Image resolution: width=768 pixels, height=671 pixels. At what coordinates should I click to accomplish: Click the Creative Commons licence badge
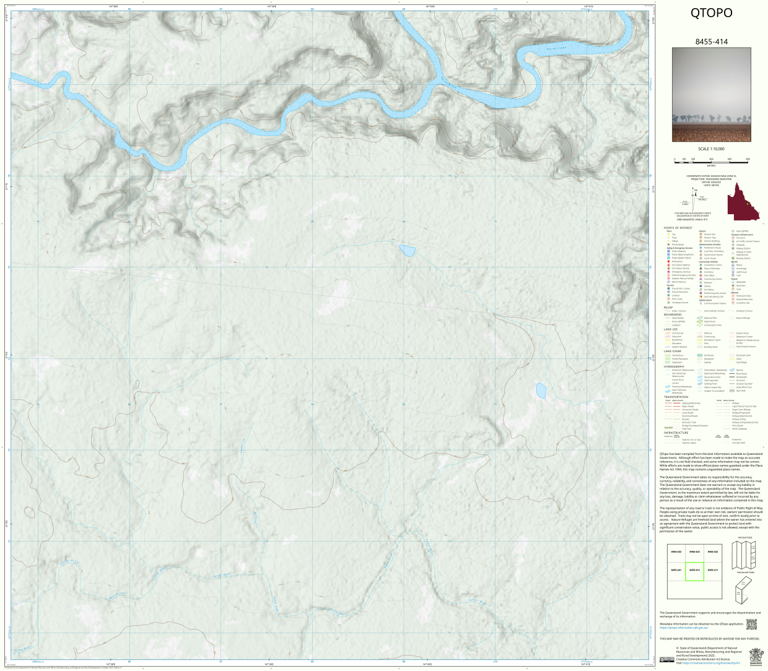pyautogui.click(x=667, y=660)
